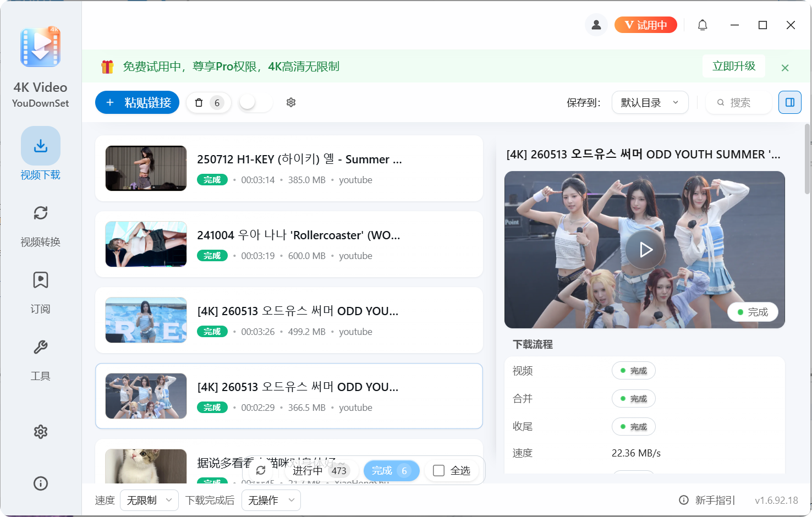Click the 收尾 step 完成 status
This screenshot has height=517, width=812.
pos(634,427)
